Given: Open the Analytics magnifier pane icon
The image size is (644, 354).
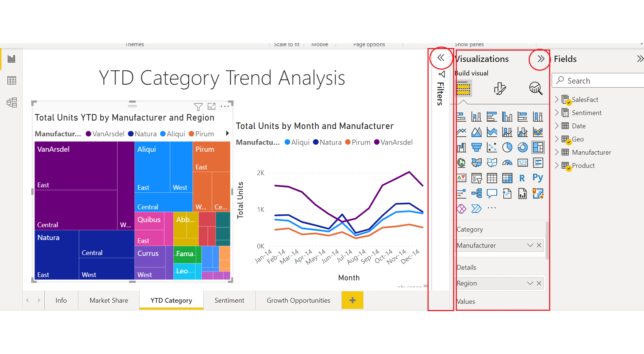Looking at the screenshot, I should pyautogui.click(x=536, y=88).
